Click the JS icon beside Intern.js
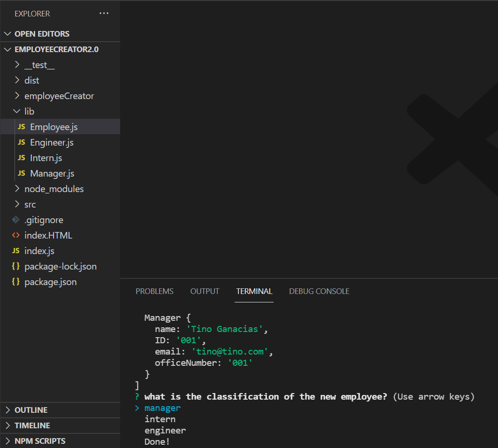 point(21,158)
